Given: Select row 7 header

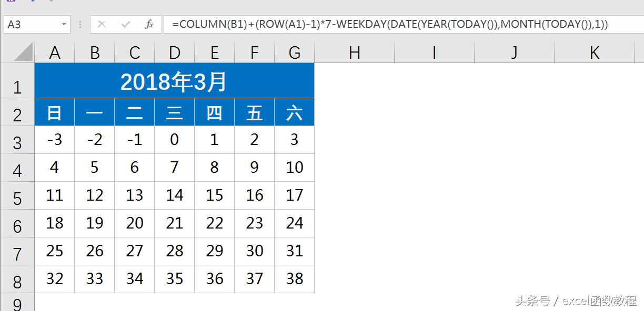Looking at the screenshot, I should click(x=17, y=252).
